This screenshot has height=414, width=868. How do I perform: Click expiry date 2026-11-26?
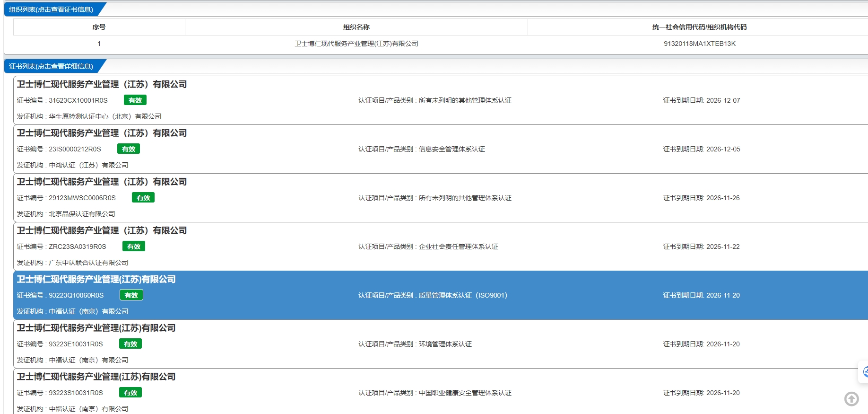[723, 198]
